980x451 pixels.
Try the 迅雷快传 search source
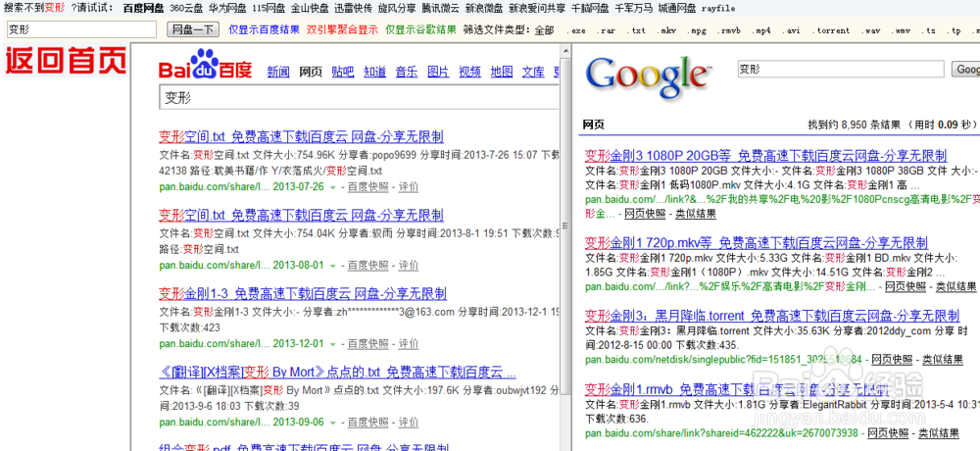(x=353, y=8)
